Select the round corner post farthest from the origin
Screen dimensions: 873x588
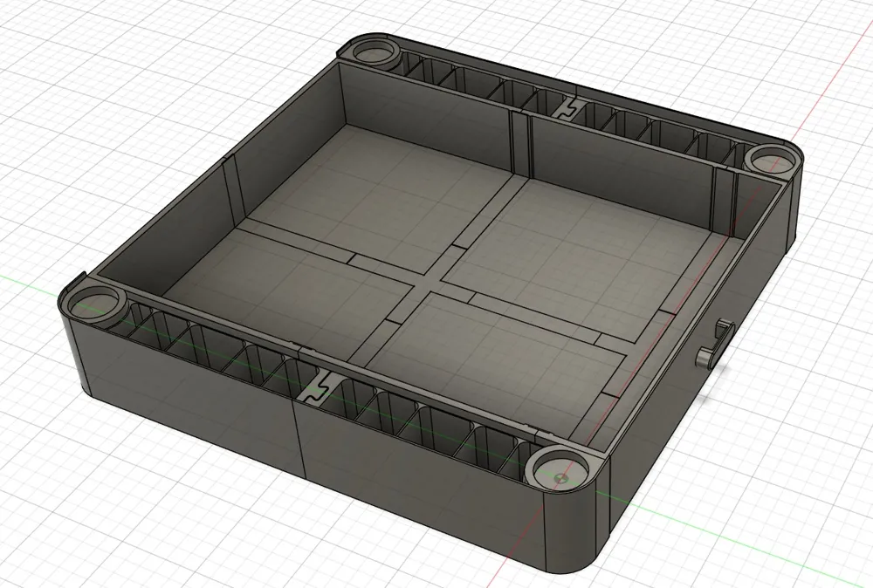pos(373,51)
